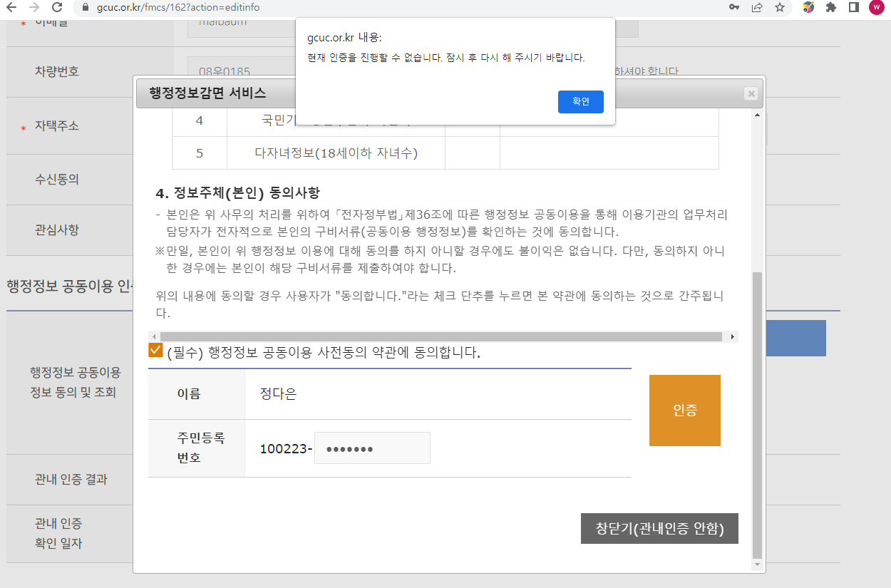The height and width of the screenshot is (588, 891).
Task: Open the saved passwords key icon
Action: pos(733,7)
